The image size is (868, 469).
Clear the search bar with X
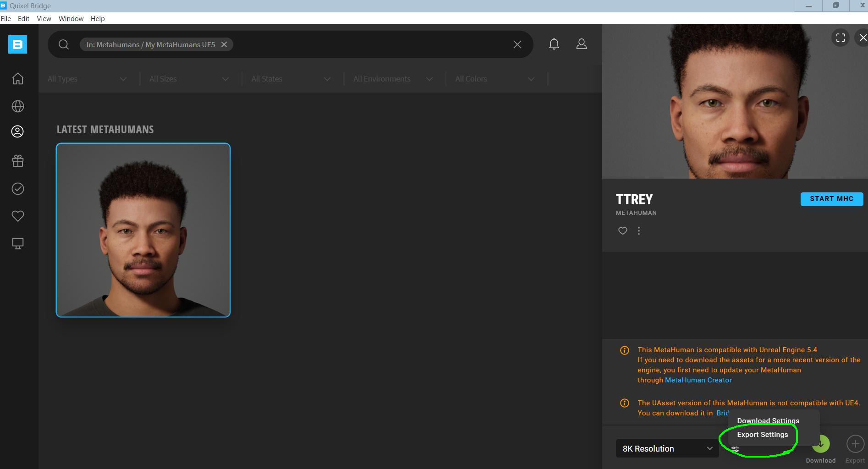[517, 44]
